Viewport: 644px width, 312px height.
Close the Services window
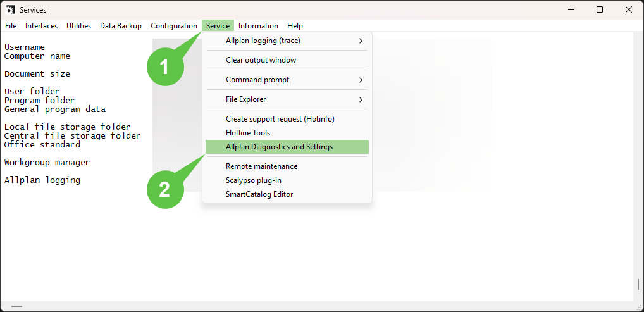pos(628,10)
